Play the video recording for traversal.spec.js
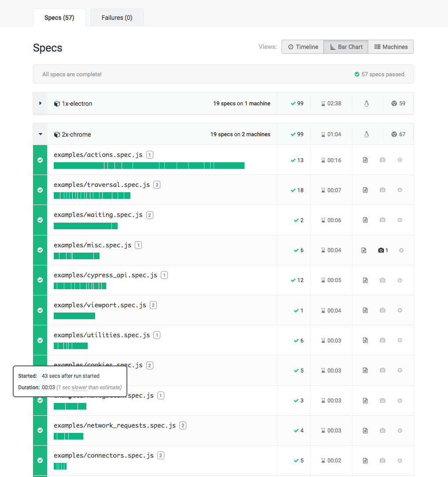Viewport: 448px width, 477px height. (400, 190)
